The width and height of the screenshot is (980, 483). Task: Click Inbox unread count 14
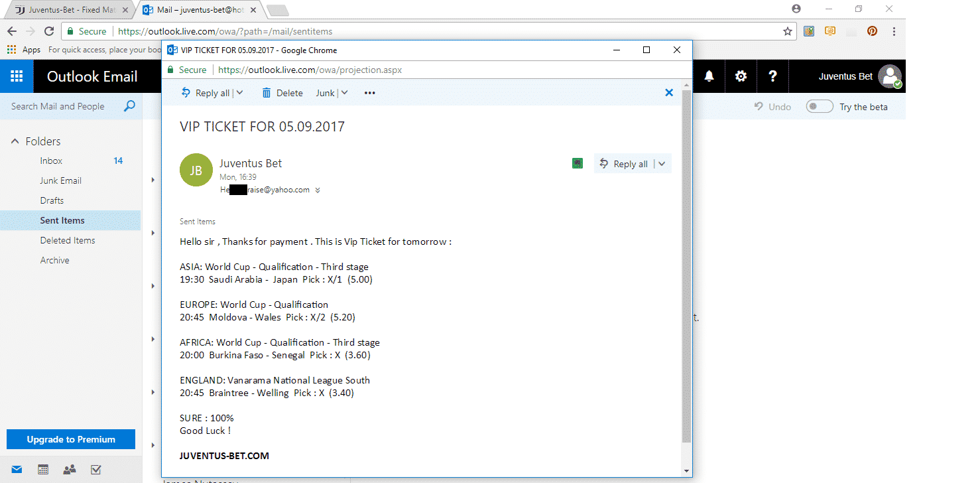click(118, 161)
